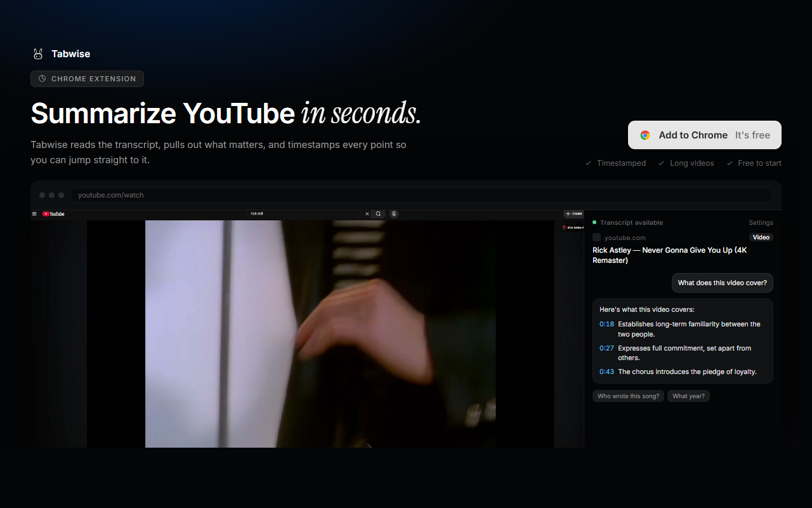Click the Add to Chrome button
Screen dimensions: 812x508
(x=705, y=135)
